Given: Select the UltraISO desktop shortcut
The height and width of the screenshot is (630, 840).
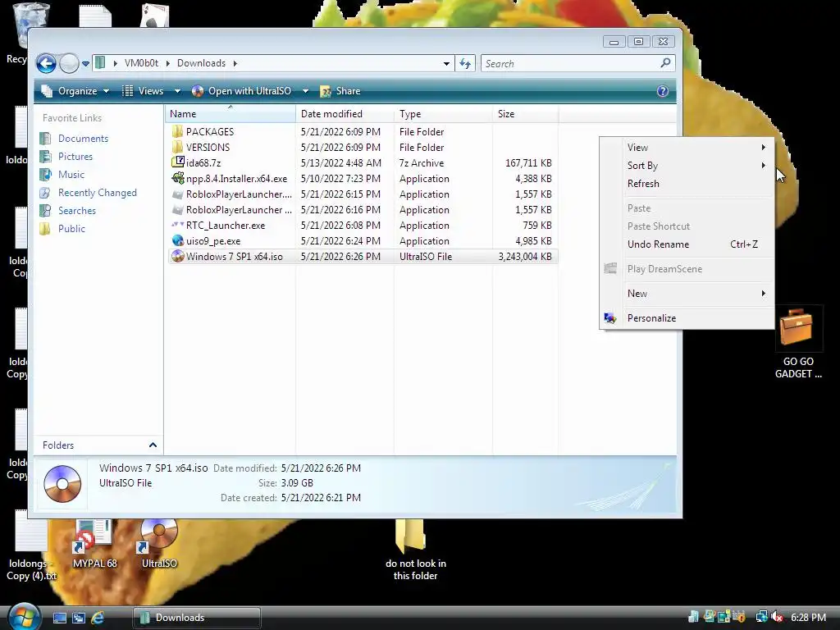Looking at the screenshot, I should pyautogui.click(x=159, y=544).
